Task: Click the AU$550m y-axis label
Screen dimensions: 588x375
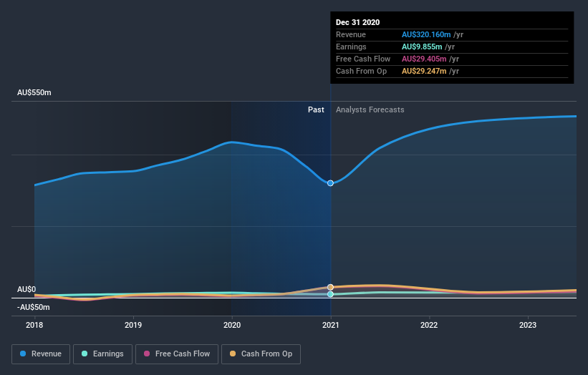Action: (x=34, y=92)
